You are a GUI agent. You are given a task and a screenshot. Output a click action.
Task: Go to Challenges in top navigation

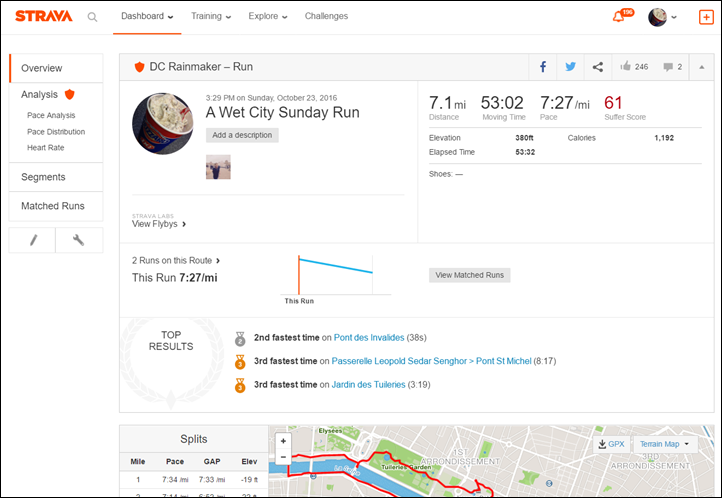326,17
